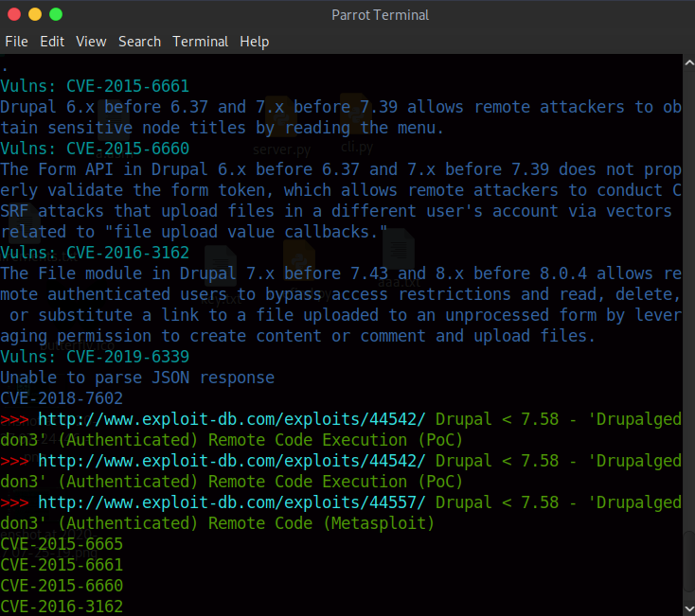Viewport: 695px width, 616px height.
Task: Open the Help menu
Action: 255,42
